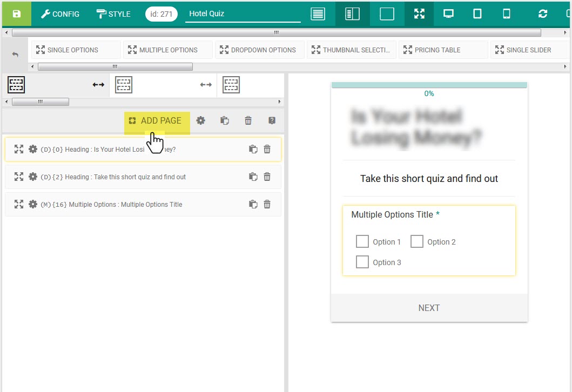Open page settings gear next to ADD PAGE
Image resolution: width=572 pixels, height=392 pixels.
200,121
